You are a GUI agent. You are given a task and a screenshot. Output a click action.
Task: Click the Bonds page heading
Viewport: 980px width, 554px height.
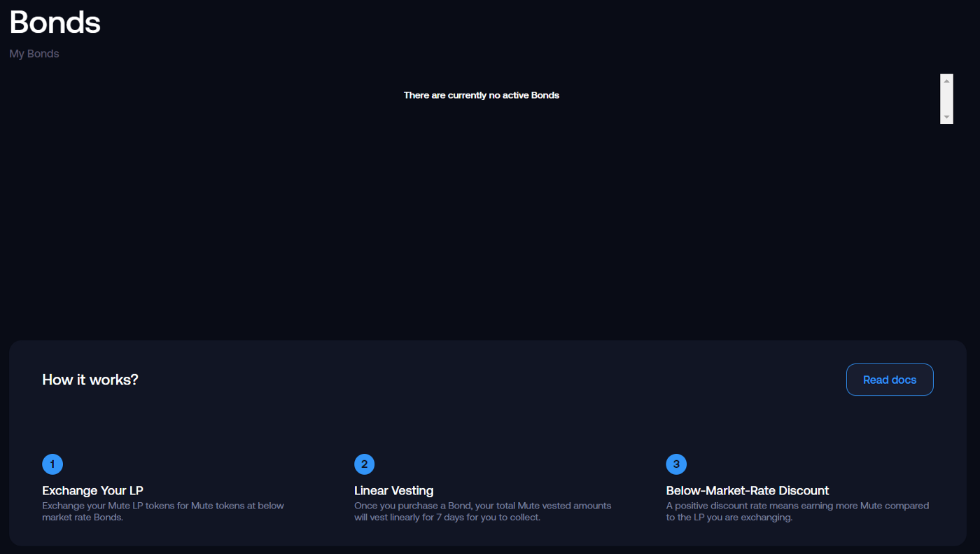[55, 22]
